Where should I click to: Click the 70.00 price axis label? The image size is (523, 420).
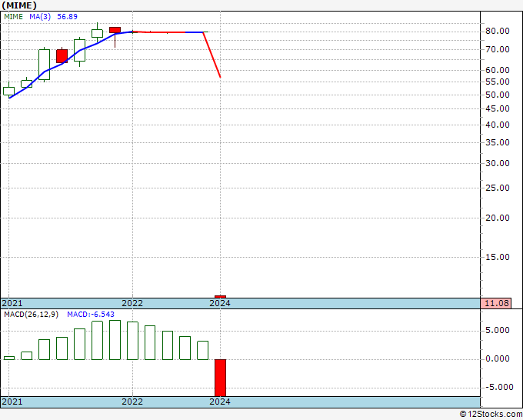click(x=498, y=49)
